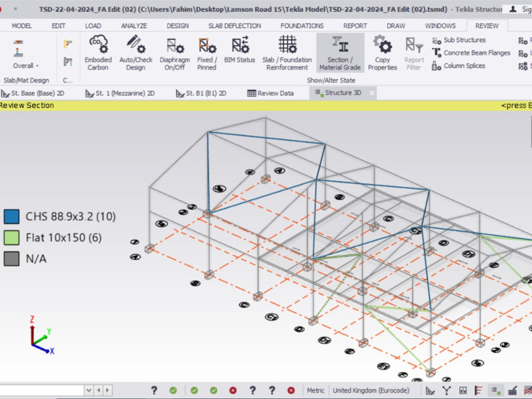The image size is (532, 399).
Task: Open the MODEL ribbon tab
Action: coord(22,26)
